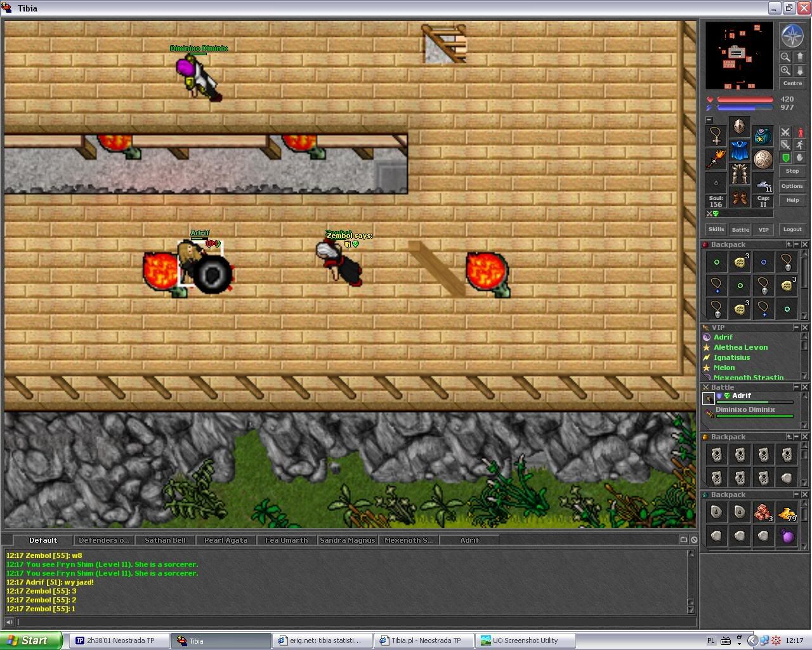The width and height of the screenshot is (812, 650).
Task: Open the Pearl Agata chat tab
Action: pos(226,540)
